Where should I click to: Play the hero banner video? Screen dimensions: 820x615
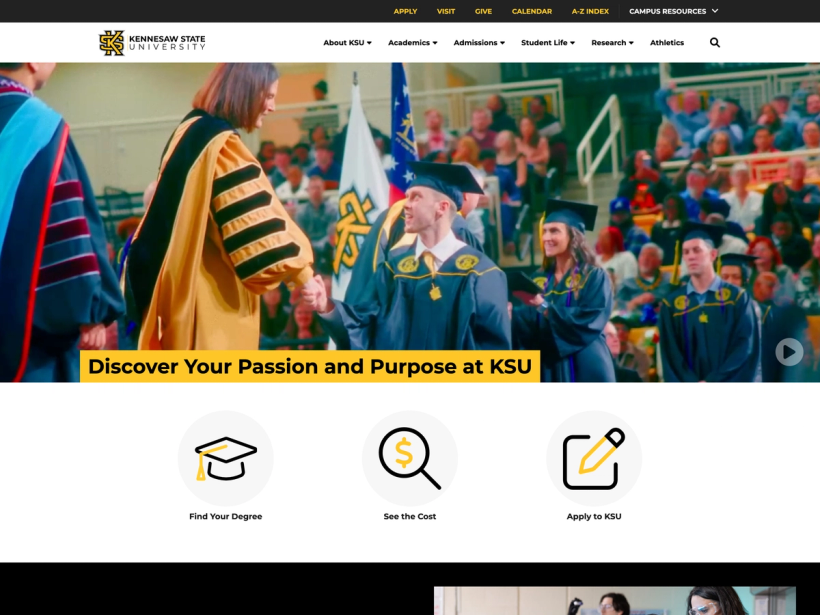[789, 352]
